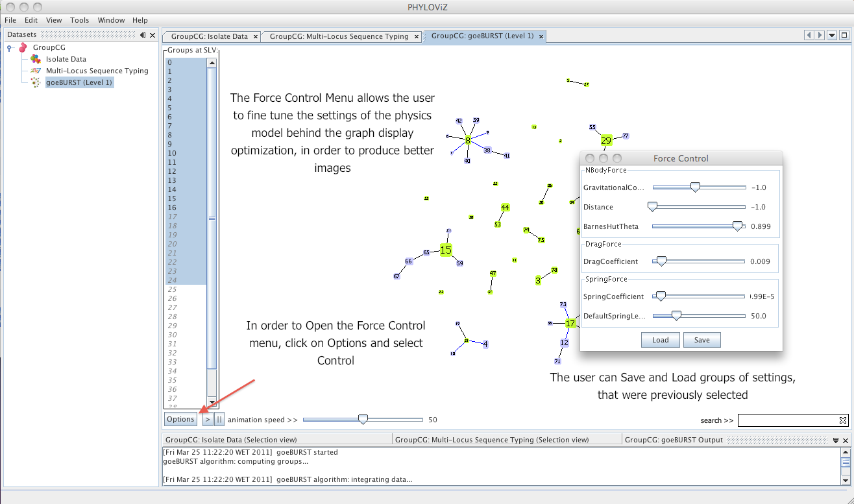Screen dimensions: 854x504
Task: Clear the search field
Action: 842,420
